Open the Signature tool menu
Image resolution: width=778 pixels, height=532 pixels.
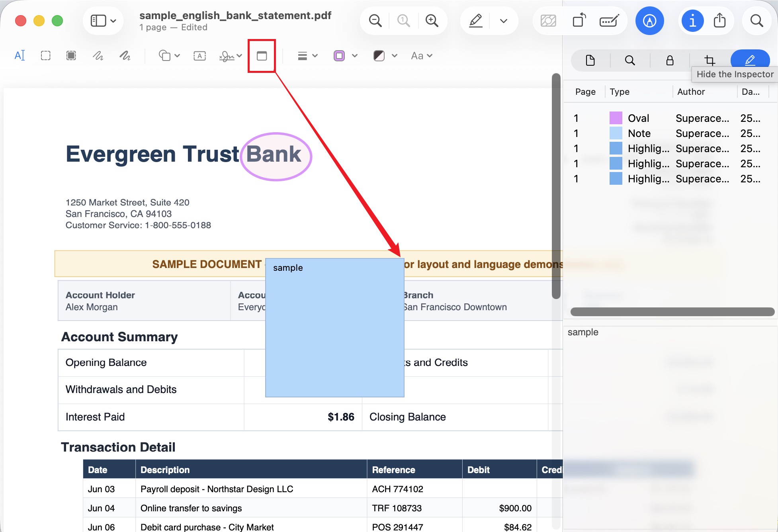click(x=231, y=56)
